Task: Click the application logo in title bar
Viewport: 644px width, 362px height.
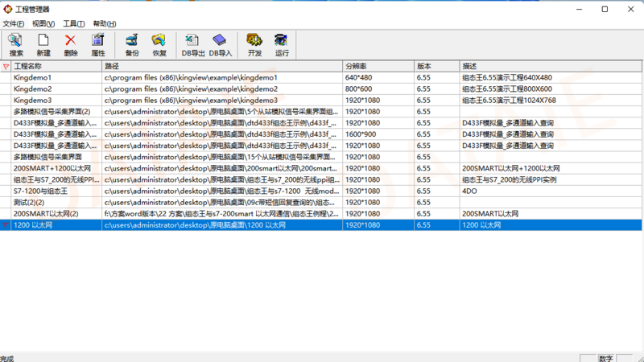Action: point(8,9)
